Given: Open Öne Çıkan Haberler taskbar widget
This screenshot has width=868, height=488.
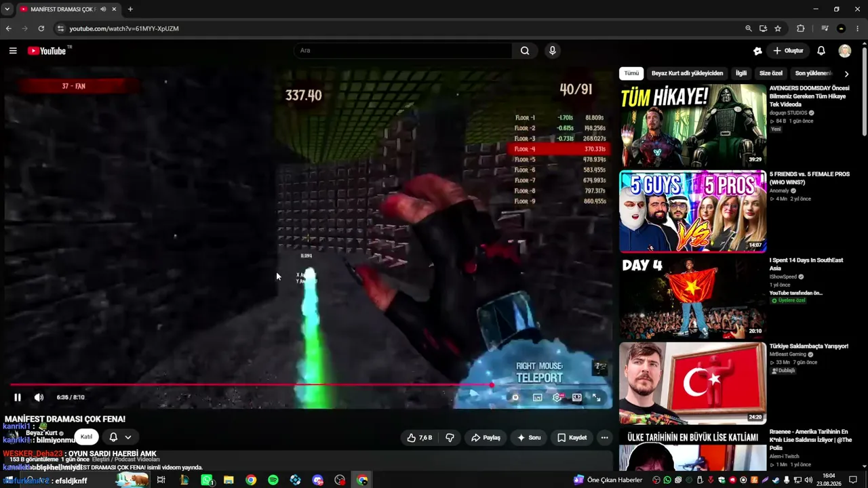Looking at the screenshot, I should (609, 481).
